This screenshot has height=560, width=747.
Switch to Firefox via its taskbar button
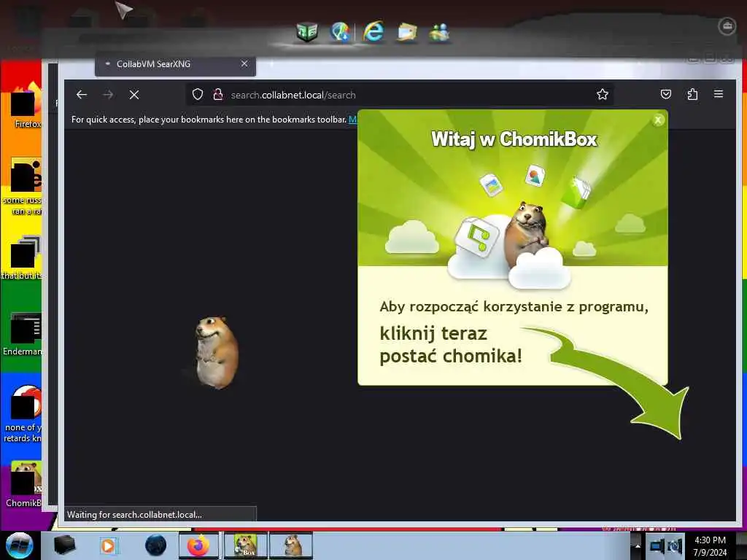point(198,545)
